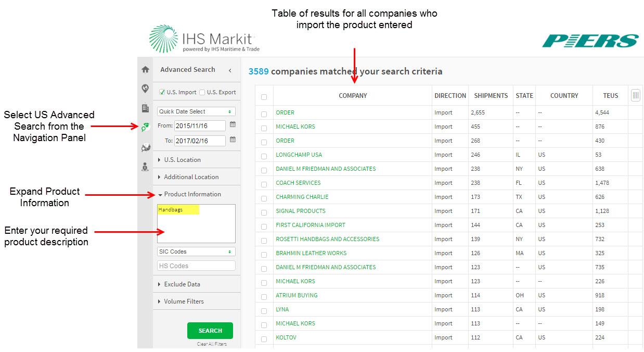Uncheck the U.S. Import checkbox
Viewport: 644px width, 352px height.
[162, 92]
